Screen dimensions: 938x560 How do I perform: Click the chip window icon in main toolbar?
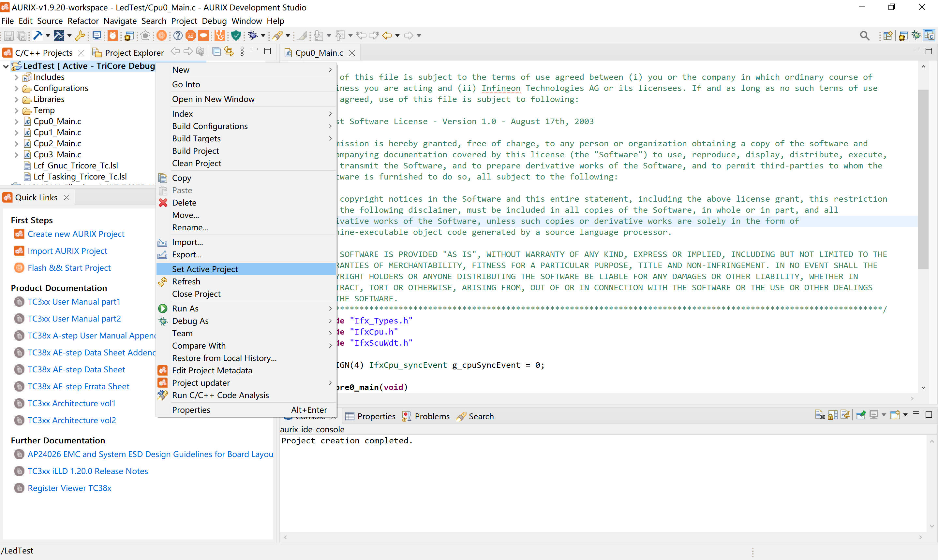129,36
